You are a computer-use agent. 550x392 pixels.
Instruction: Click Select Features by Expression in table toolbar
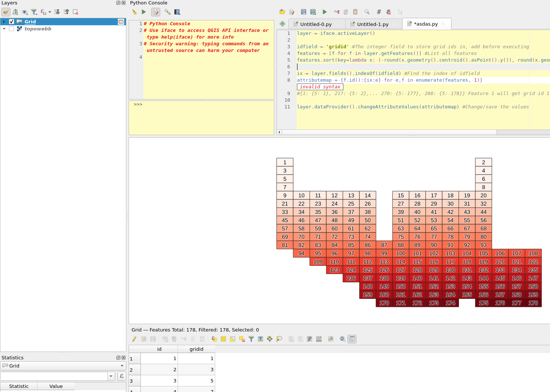[214, 339]
